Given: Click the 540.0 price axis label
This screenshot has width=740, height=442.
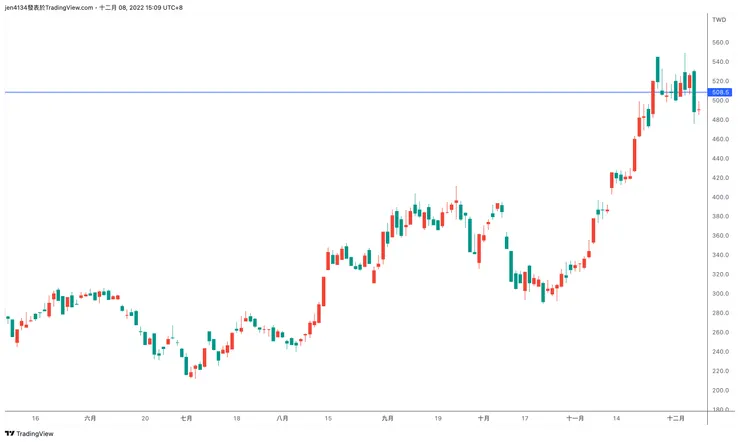Looking at the screenshot, I should pos(721,62).
